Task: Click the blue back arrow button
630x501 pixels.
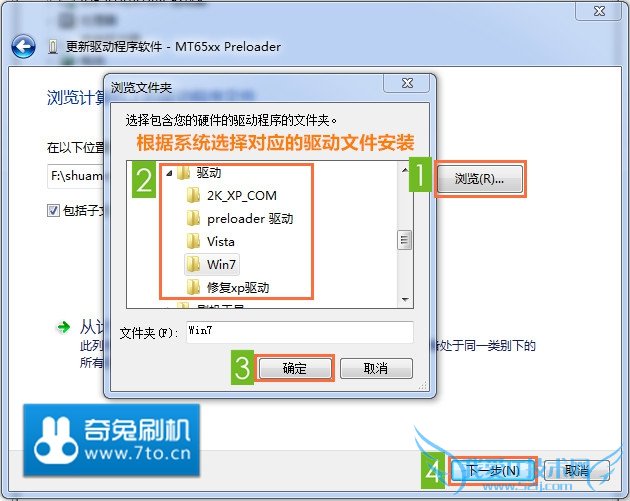Action: 23,47
